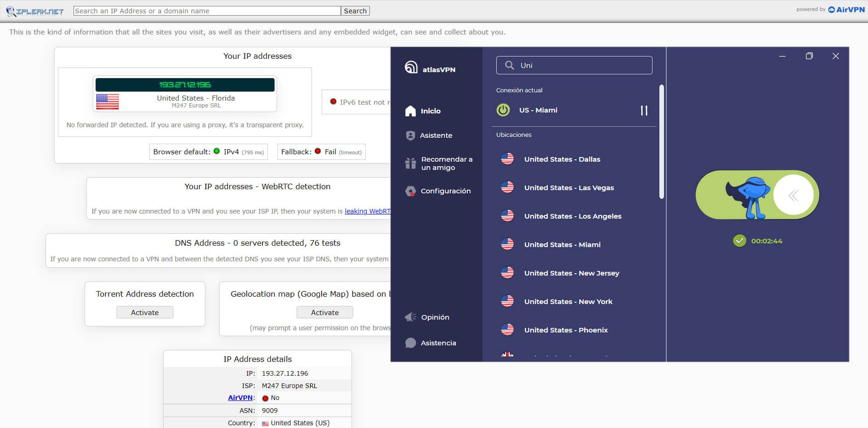This screenshot has width=868, height=428.
Task: Activate Torrent Address detection
Action: pos(145,312)
